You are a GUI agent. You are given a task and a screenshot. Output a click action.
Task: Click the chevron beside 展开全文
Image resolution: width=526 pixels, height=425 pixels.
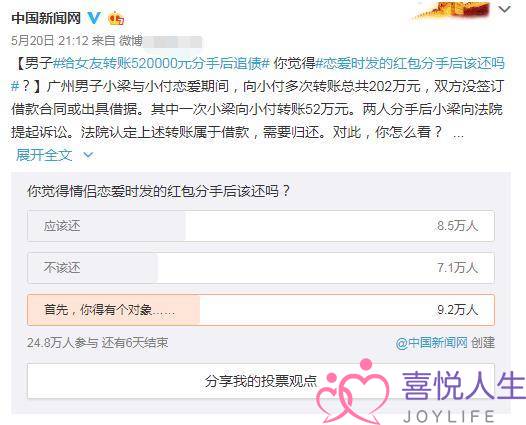(88, 155)
